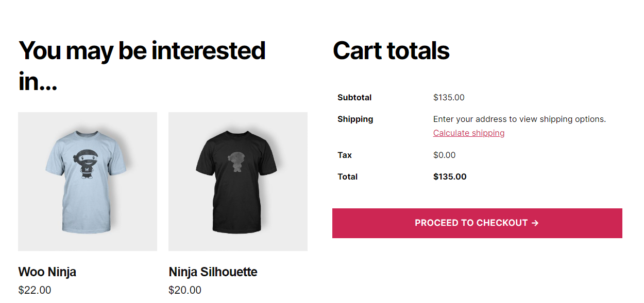
Task: Click the Calculate shipping link
Action: [x=469, y=133]
